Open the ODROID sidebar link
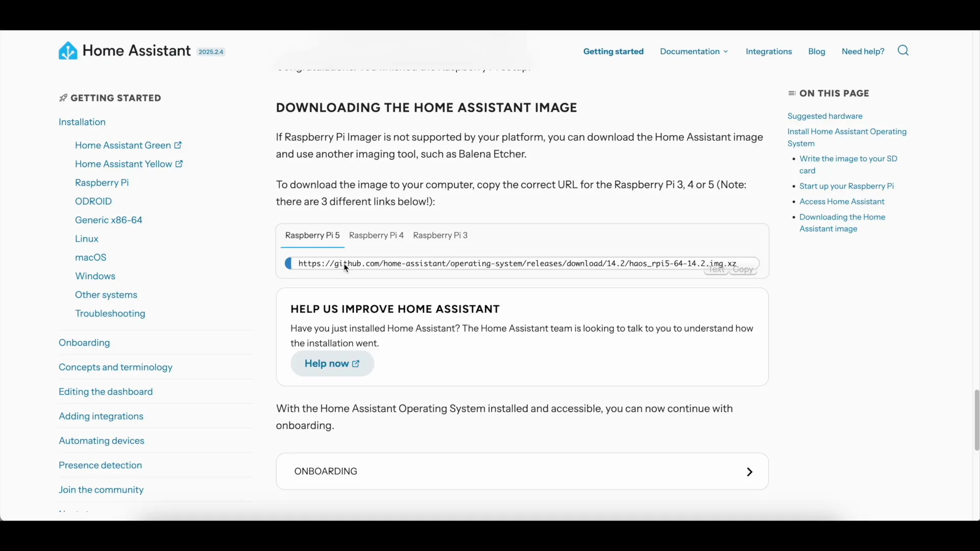Viewport: 980px width, 551px height. (93, 202)
